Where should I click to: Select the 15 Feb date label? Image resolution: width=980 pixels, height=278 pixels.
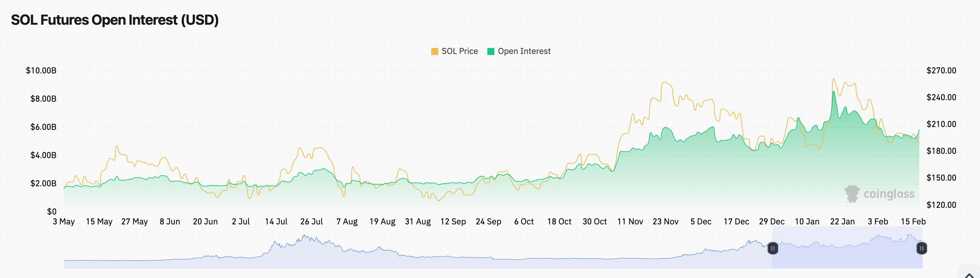pos(913,221)
